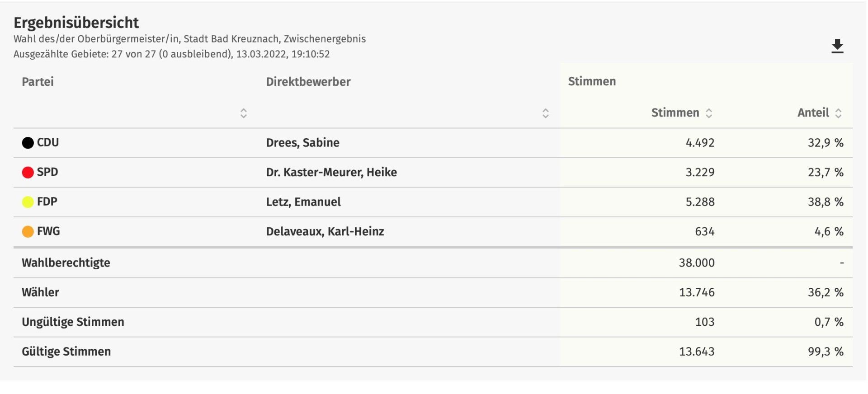The height and width of the screenshot is (394, 868).
Task: Sort table by Direktbewerber column
Action: tap(546, 113)
